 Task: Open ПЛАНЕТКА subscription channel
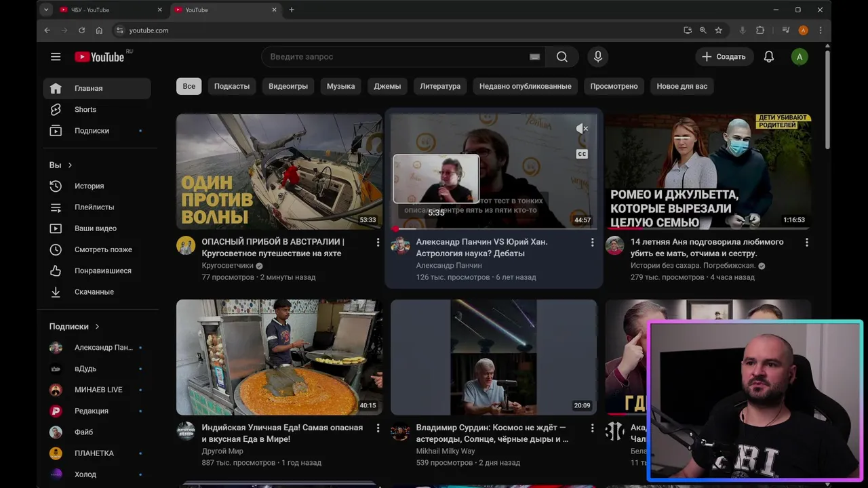97,453
